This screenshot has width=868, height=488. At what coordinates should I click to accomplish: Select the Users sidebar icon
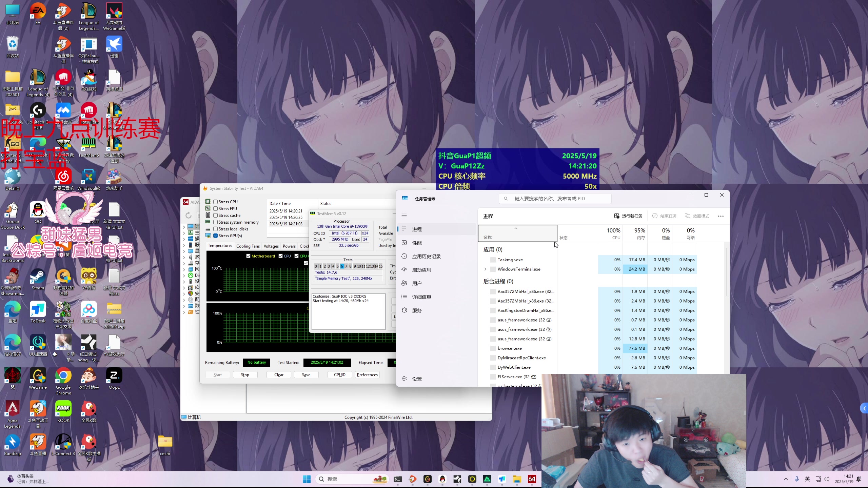(x=404, y=283)
